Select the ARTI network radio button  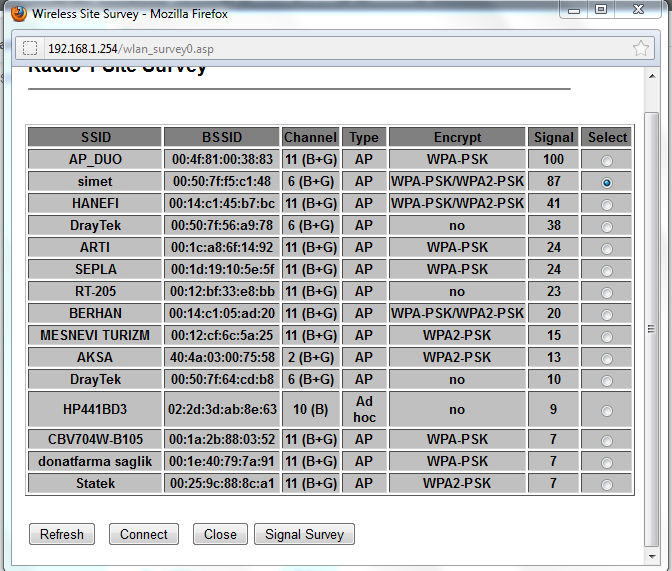coord(607,248)
